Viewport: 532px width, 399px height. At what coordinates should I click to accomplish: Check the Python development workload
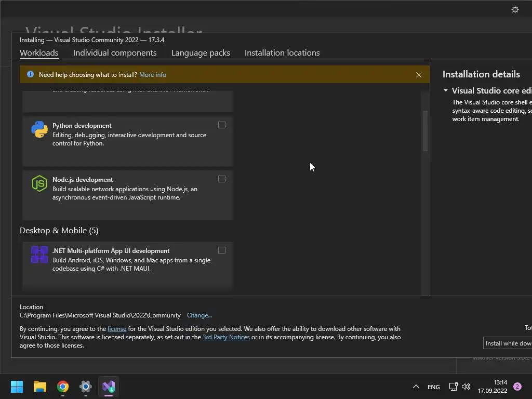tap(222, 125)
